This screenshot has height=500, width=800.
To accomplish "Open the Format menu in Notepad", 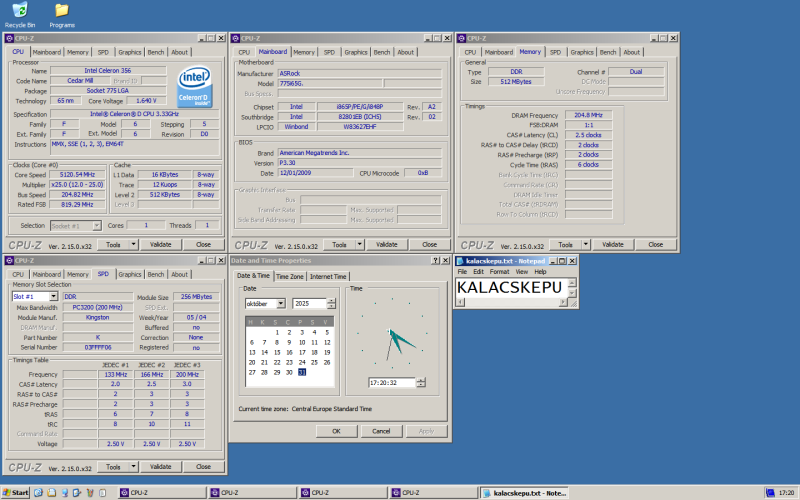I will [499, 271].
